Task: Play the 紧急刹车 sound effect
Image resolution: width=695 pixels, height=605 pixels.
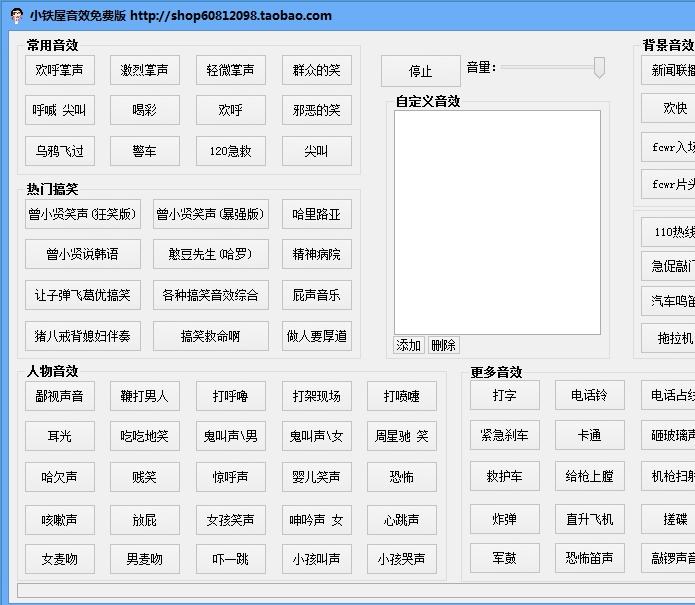Action: pos(505,435)
